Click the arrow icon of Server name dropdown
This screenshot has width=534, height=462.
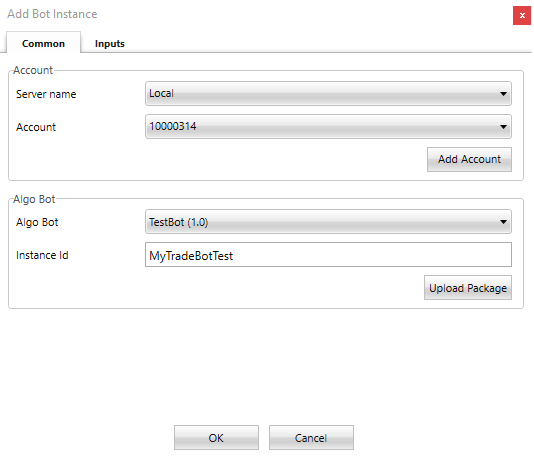pos(503,94)
